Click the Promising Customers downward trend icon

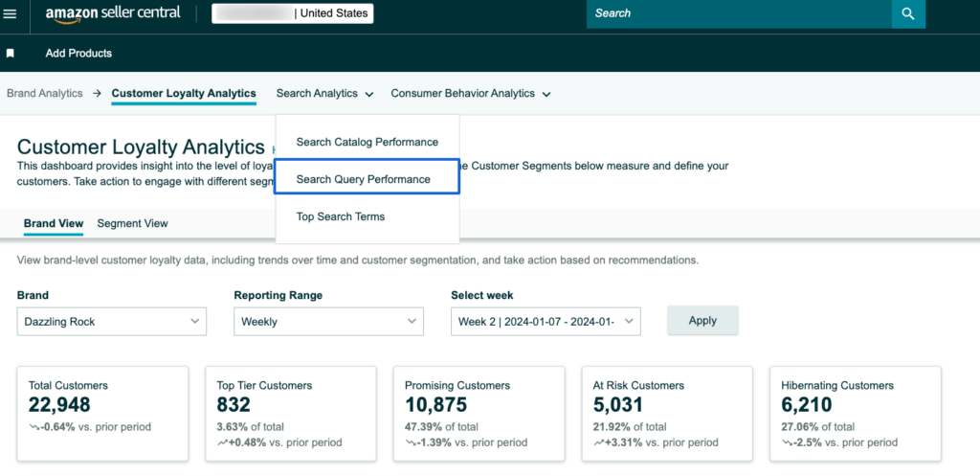point(410,442)
